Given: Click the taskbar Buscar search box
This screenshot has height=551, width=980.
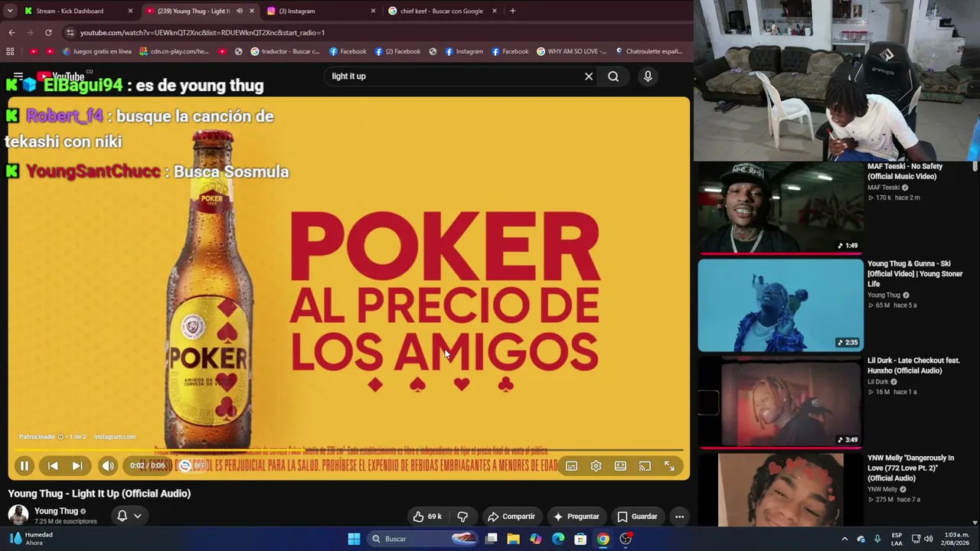Looking at the screenshot, I should pos(423,539).
